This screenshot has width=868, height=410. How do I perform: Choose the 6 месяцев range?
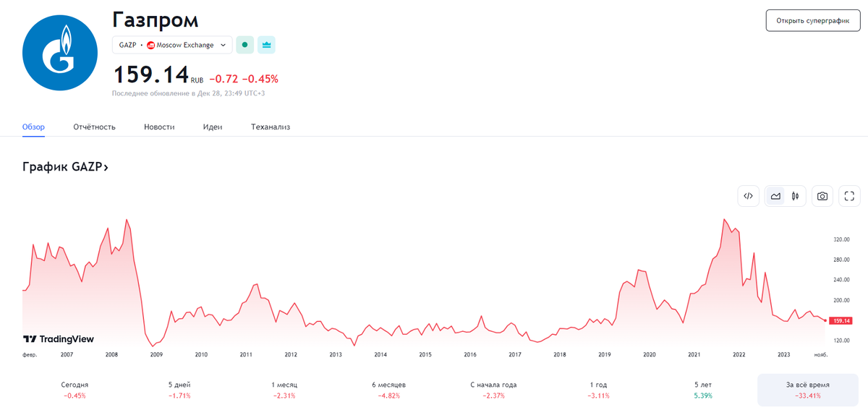pos(389,390)
